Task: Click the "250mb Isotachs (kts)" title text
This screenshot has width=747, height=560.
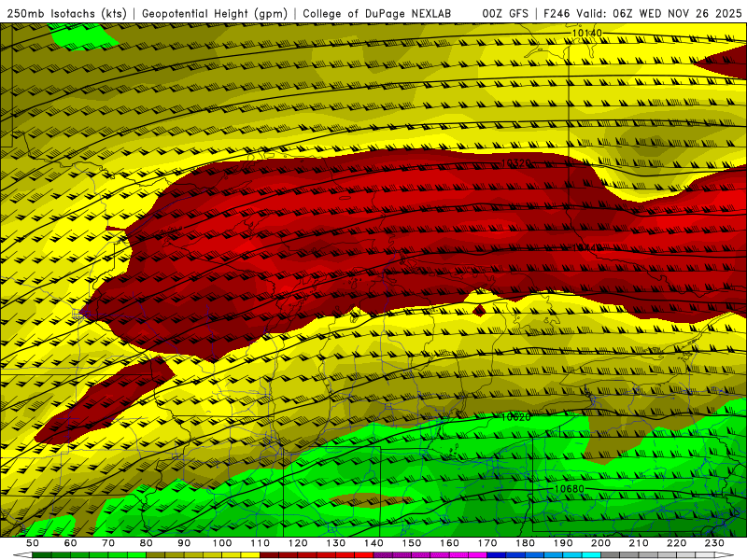Action: (x=66, y=13)
